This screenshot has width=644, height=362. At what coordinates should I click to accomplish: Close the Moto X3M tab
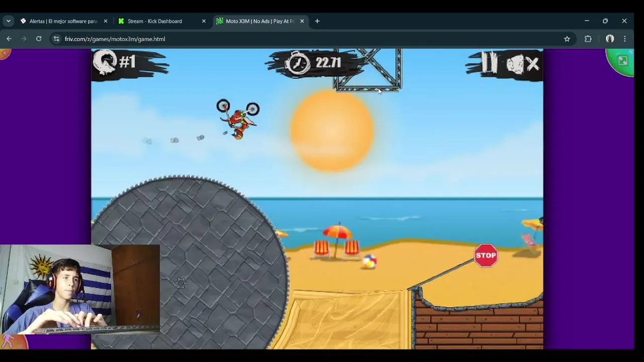[x=302, y=21]
